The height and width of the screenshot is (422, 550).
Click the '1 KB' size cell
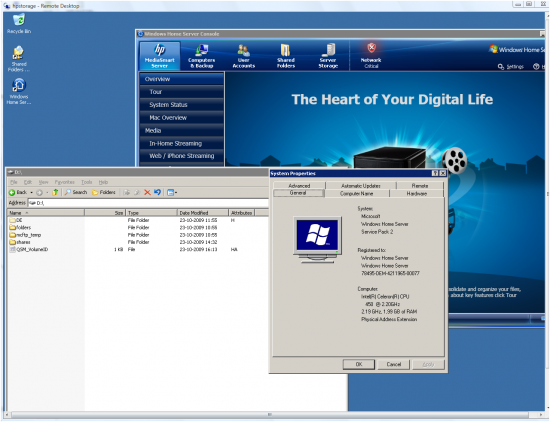click(x=119, y=249)
